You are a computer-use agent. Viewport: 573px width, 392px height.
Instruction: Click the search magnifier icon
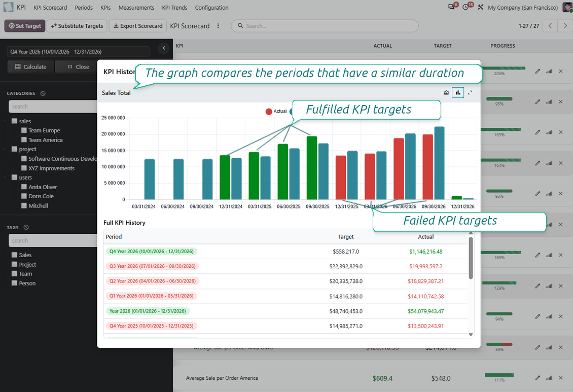(240, 25)
